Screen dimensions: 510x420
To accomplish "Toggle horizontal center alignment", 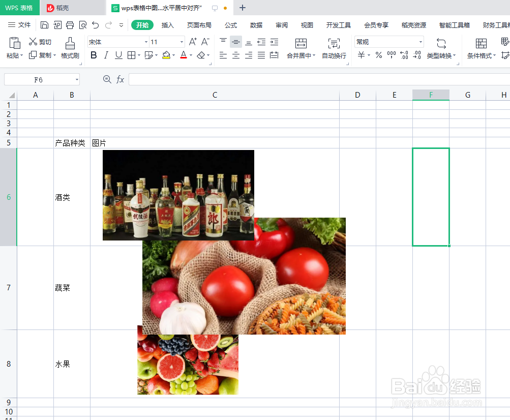I will (236, 55).
